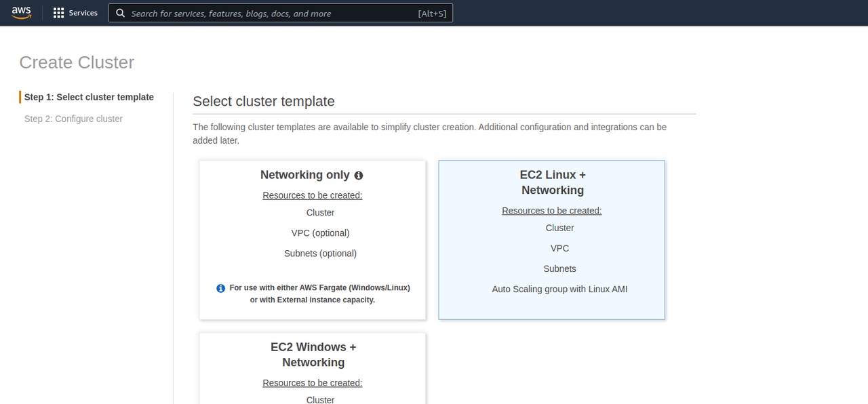Click the AWS Fargate usage note text

click(x=319, y=294)
